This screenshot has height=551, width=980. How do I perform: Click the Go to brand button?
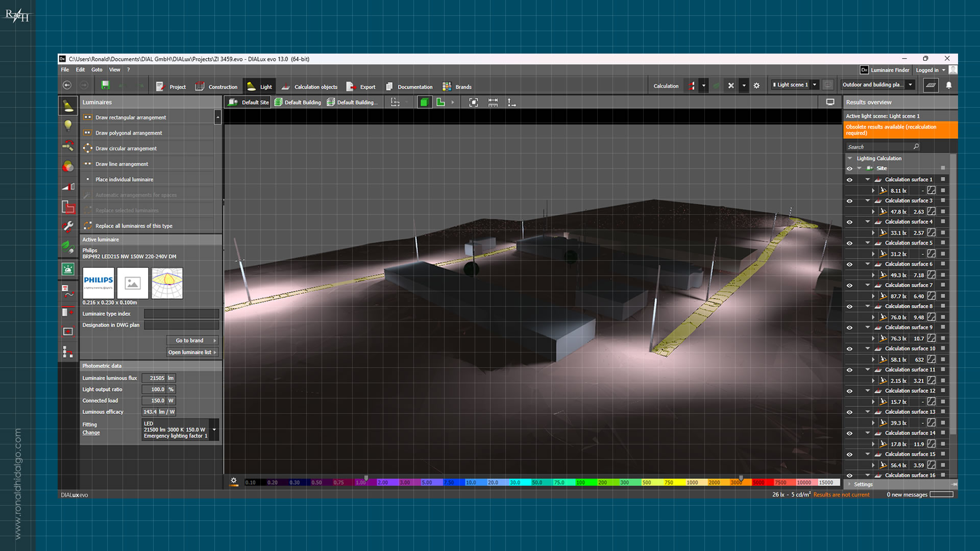192,340
